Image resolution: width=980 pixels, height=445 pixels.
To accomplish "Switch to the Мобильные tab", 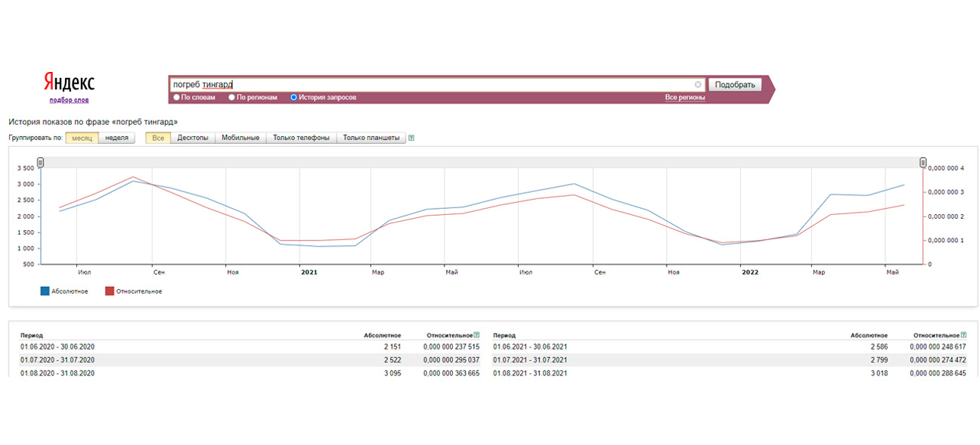I will pyautogui.click(x=240, y=138).
